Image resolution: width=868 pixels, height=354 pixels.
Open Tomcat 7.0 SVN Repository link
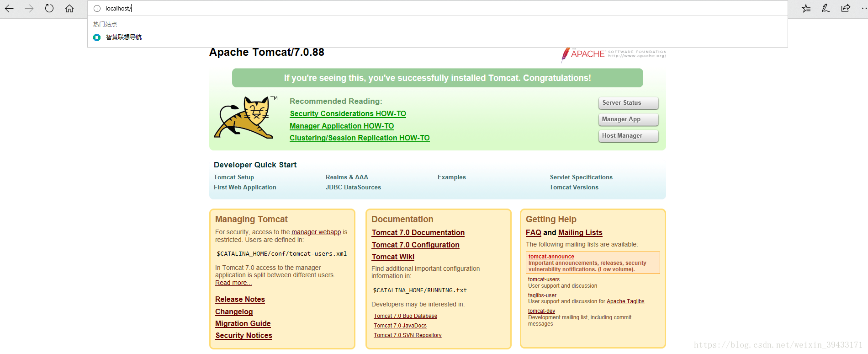408,335
